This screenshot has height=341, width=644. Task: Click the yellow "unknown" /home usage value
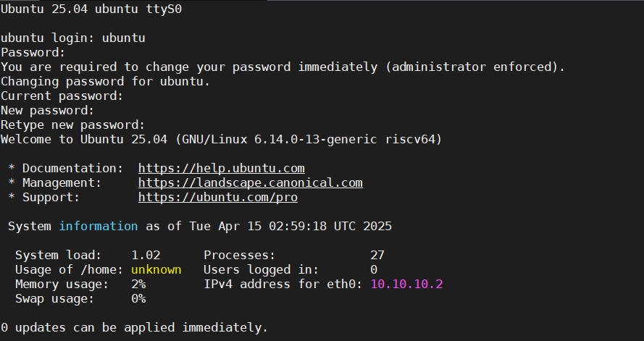coord(156,269)
